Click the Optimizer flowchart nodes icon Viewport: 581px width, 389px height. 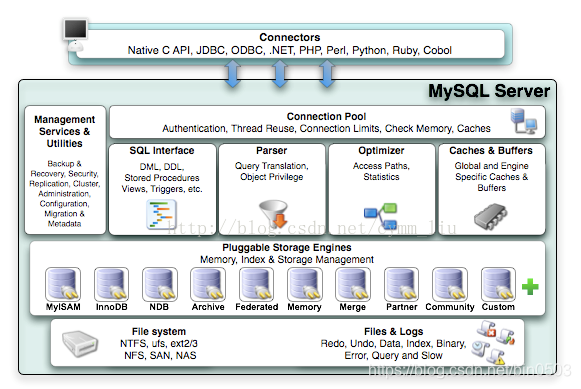coord(381,215)
